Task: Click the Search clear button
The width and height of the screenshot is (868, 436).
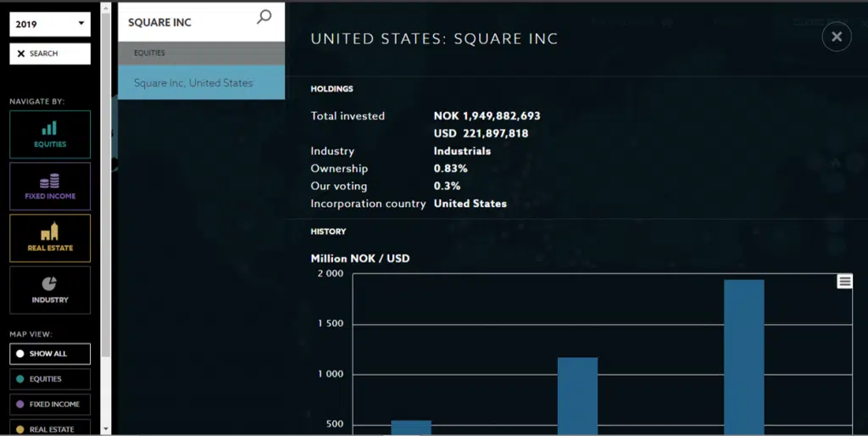Action: 50,53
